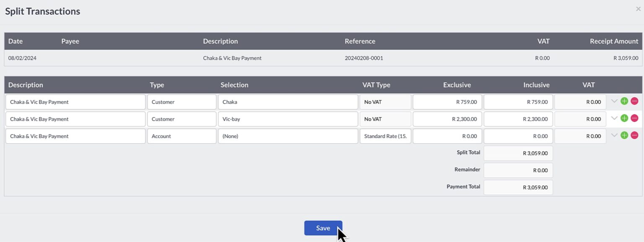Expand the chevron on the Chaka row
Image resolution: width=644 pixels, height=242 pixels.
click(614, 101)
